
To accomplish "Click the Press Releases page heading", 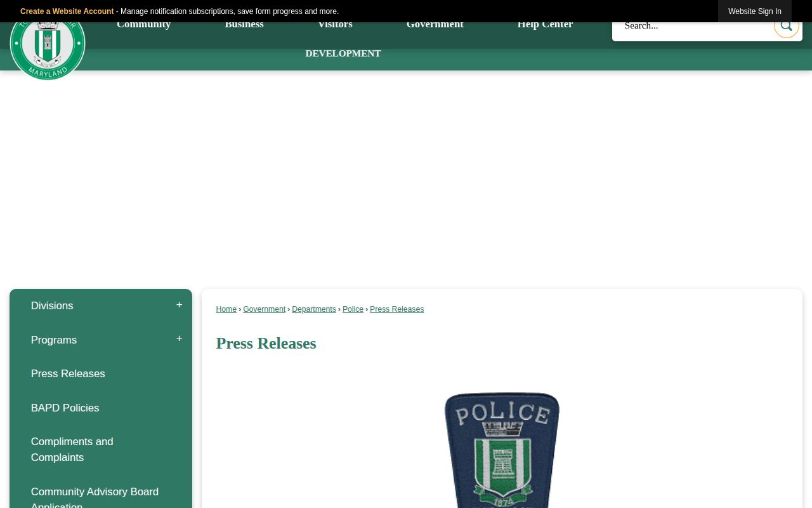I will coord(266,344).
